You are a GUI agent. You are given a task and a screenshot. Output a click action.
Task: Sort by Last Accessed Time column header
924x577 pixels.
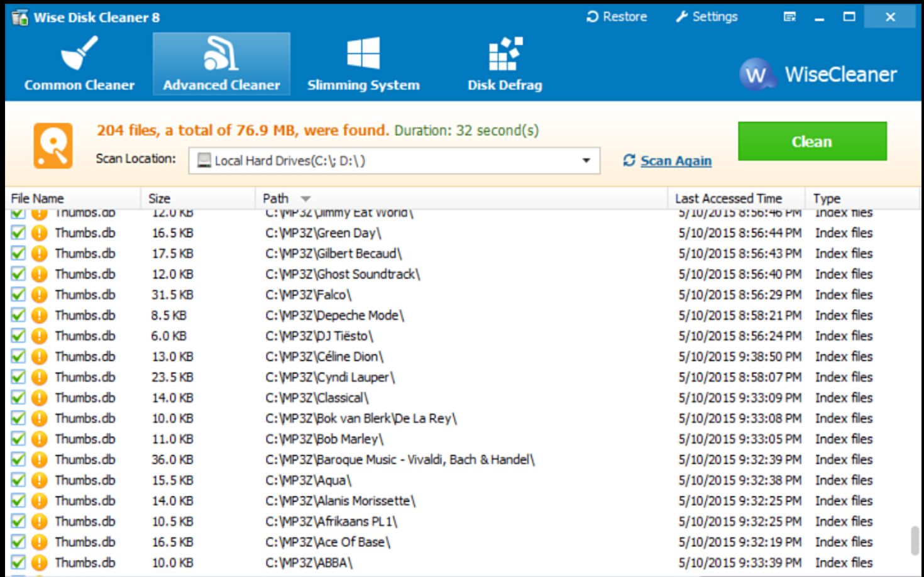(x=729, y=199)
